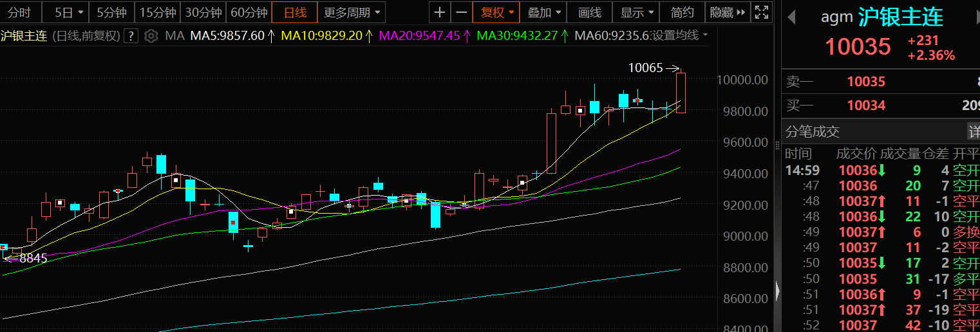The image size is (980, 332).
Task: Switch to the 日线 daily period
Action: click(x=294, y=12)
